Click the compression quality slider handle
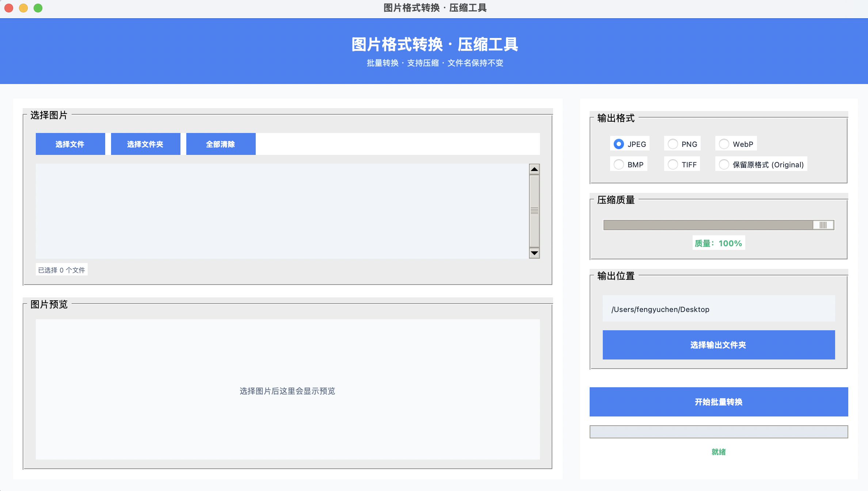The height and width of the screenshot is (491, 868). 823,225
